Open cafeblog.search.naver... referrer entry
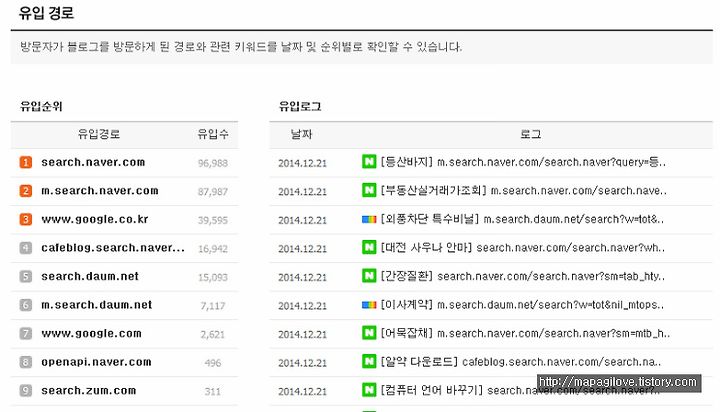The width and height of the screenshot is (720, 412). pos(113,248)
